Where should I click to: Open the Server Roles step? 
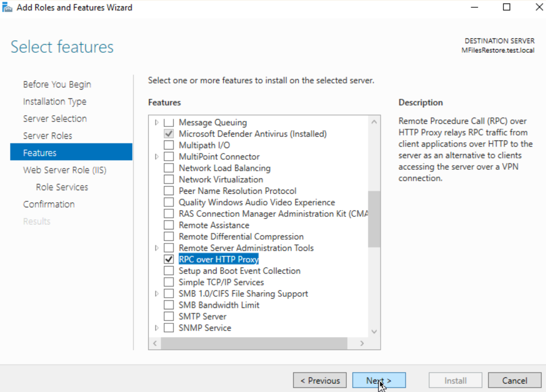point(47,136)
